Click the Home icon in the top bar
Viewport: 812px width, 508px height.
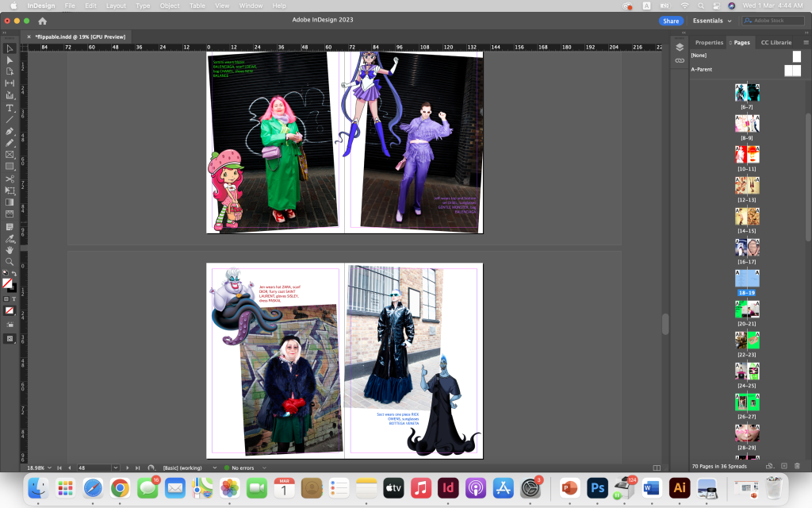point(43,21)
